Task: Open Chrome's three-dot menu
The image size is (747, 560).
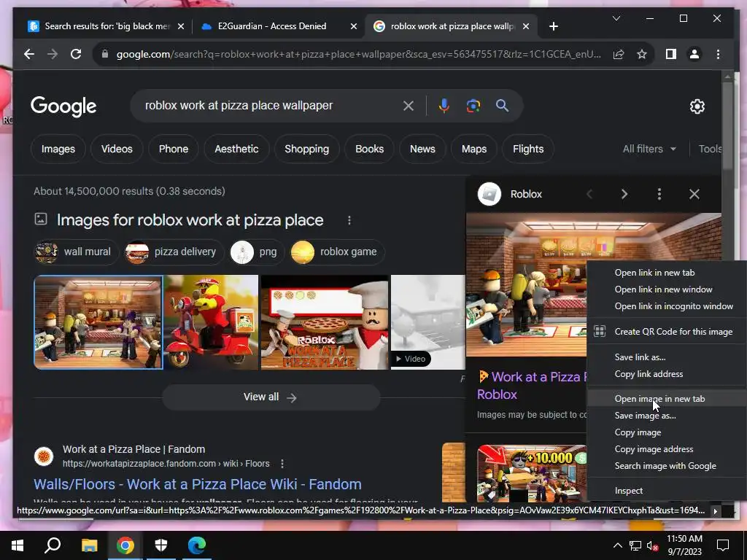Action: click(x=718, y=54)
